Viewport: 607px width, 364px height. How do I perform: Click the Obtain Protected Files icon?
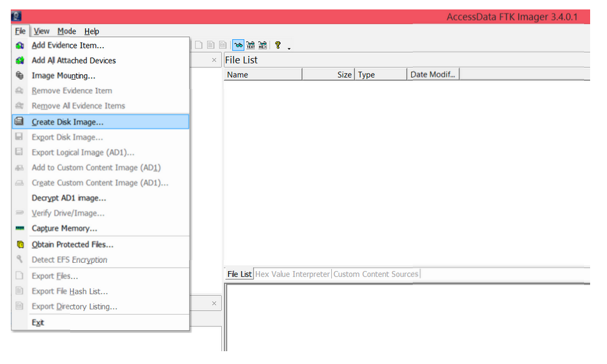[x=20, y=245]
